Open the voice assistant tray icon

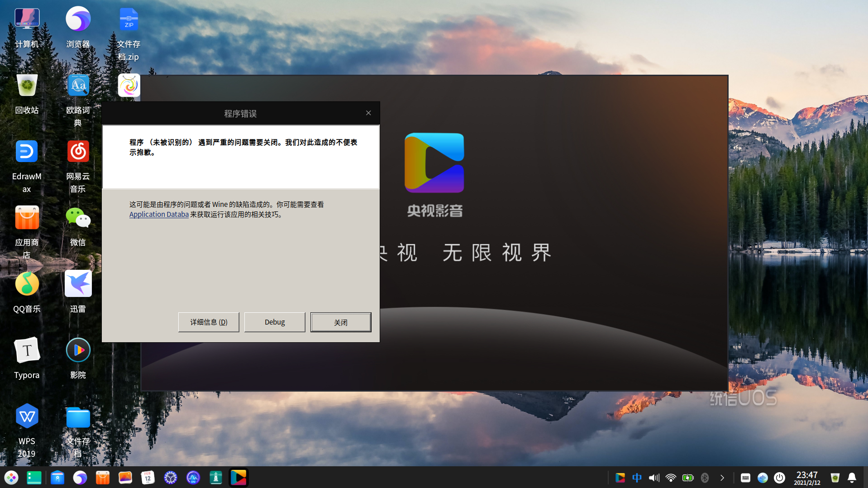point(763,478)
